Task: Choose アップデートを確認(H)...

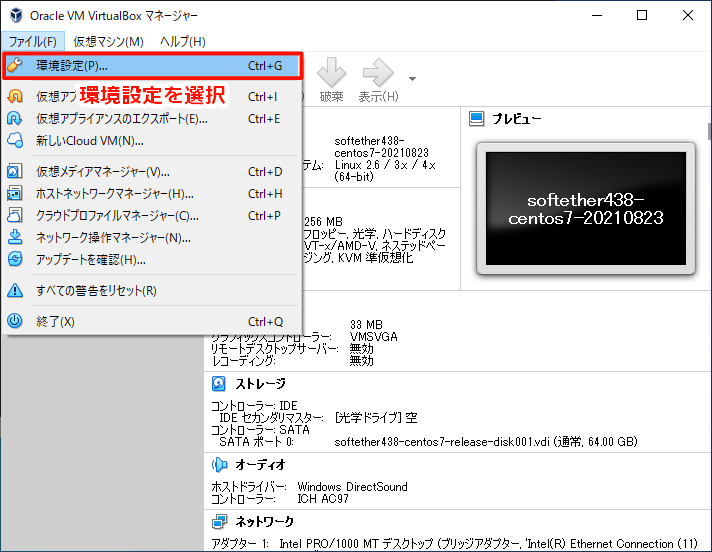Action: click(152, 260)
